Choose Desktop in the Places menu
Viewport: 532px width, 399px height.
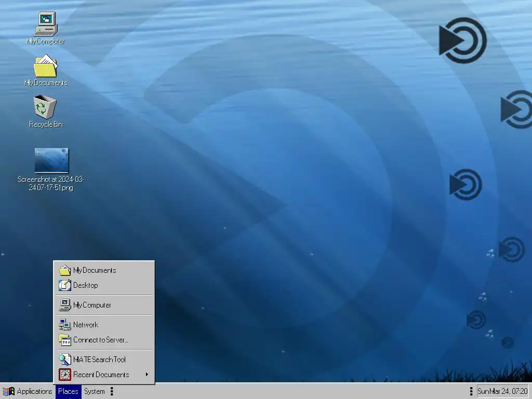click(104, 285)
